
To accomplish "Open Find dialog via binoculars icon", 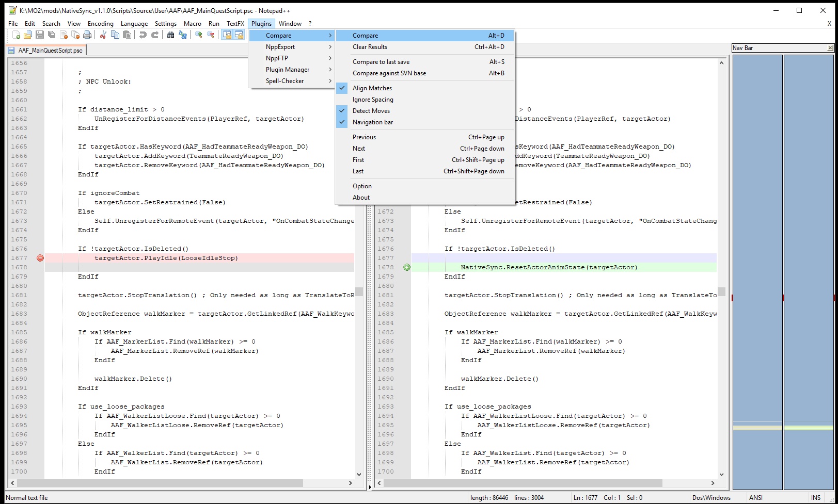I will [x=170, y=35].
